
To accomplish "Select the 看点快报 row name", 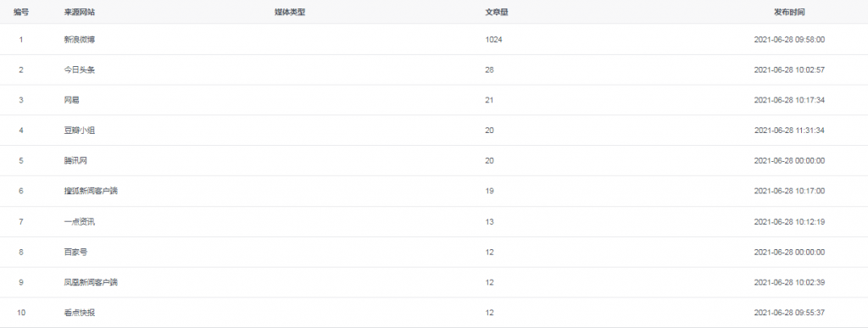I will [x=79, y=313].
